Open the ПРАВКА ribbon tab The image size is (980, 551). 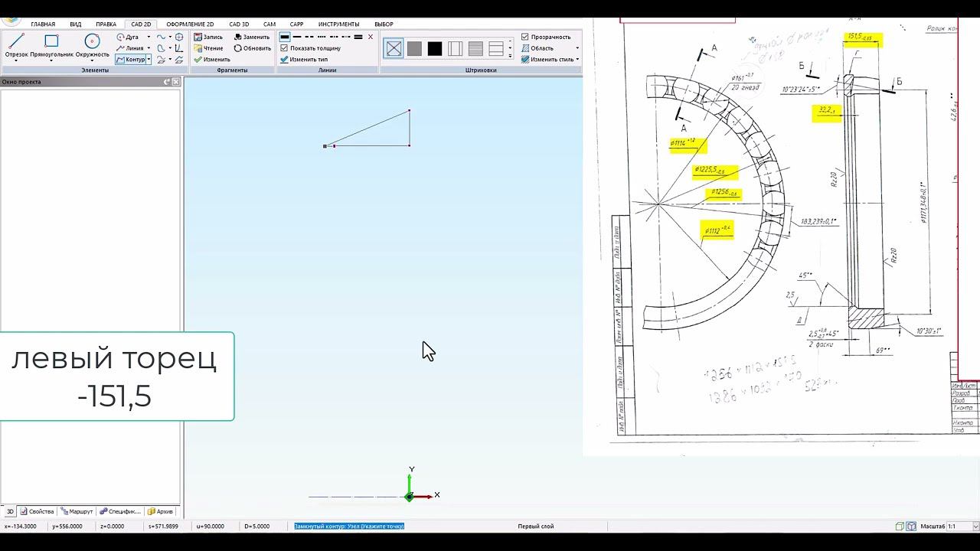[x=106, y=24]
